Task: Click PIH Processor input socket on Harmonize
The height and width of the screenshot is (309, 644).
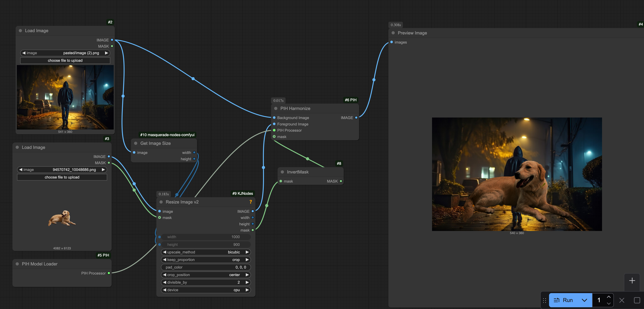Action: click(274, 130)
